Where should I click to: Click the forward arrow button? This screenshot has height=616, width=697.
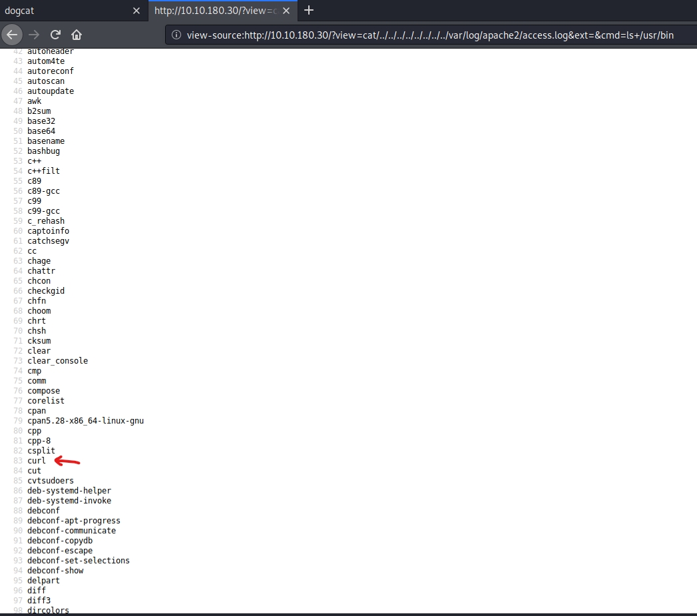[34, 35]
